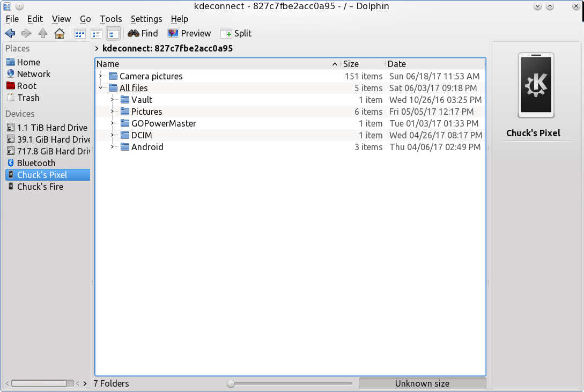Click Places panel horizontal scrollbar

point(43,383)
